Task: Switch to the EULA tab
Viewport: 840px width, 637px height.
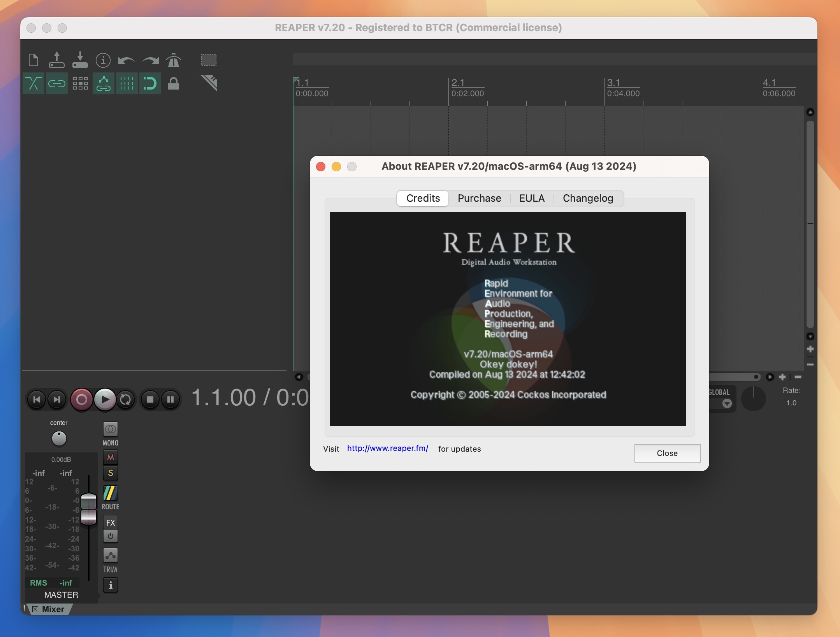Action: click(532, 198)
